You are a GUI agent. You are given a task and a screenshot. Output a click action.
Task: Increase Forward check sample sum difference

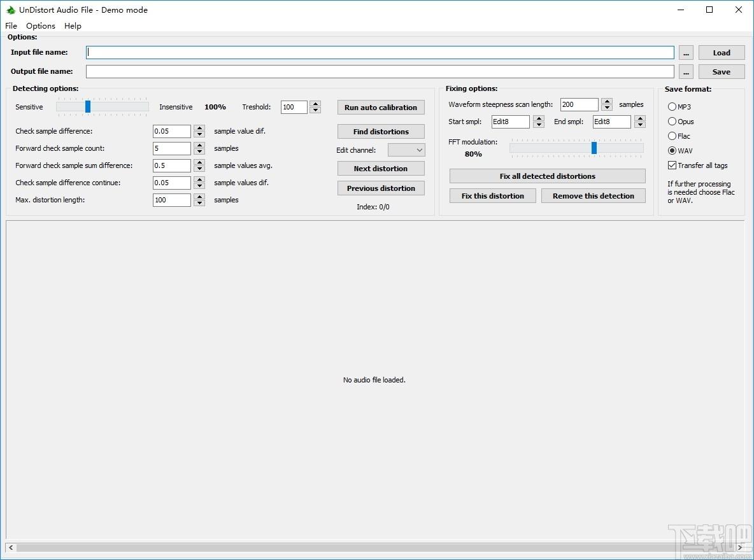(x=199, y=162)
